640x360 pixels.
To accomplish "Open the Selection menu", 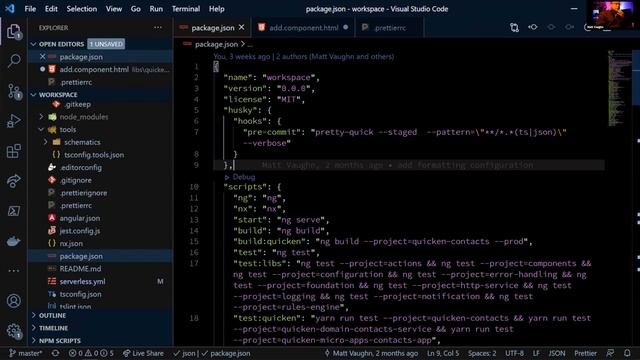I will (x=82, y=9).
